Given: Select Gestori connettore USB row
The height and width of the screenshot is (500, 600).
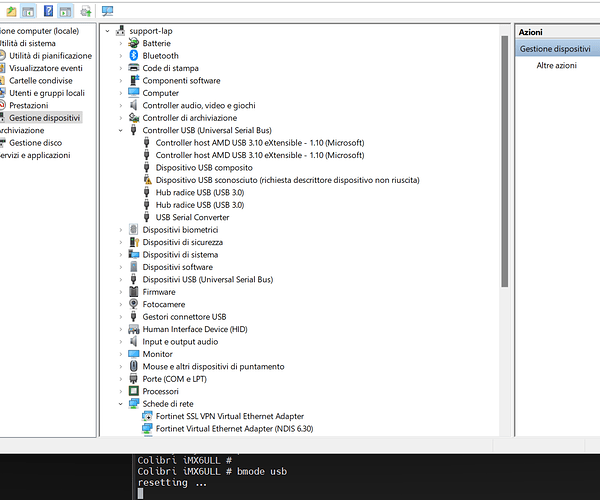Looking at the screenshot, I should tap(184, 317).
